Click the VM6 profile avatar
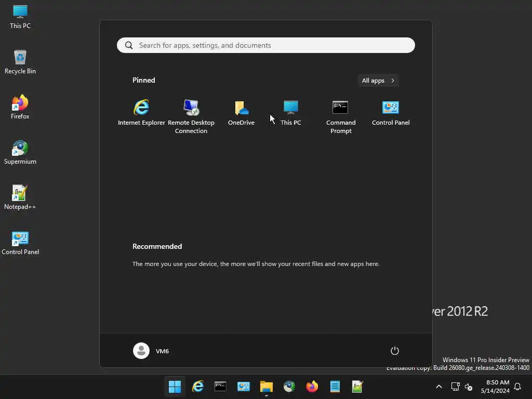The image size is (532, 399). coord(141,351)
